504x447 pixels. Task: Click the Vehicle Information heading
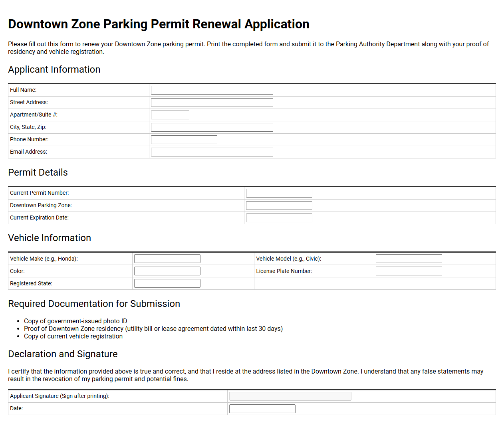(x=50, y=238)
